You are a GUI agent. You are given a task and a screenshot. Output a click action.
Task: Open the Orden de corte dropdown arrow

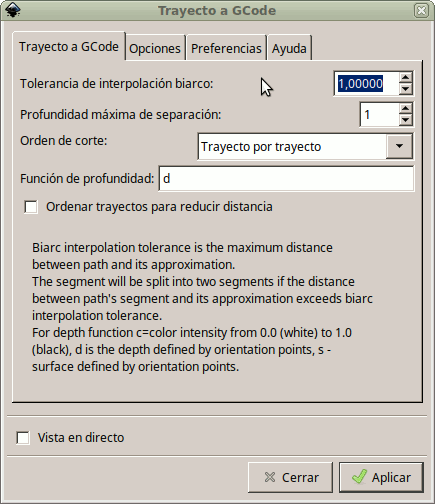(x=399, y=146)
